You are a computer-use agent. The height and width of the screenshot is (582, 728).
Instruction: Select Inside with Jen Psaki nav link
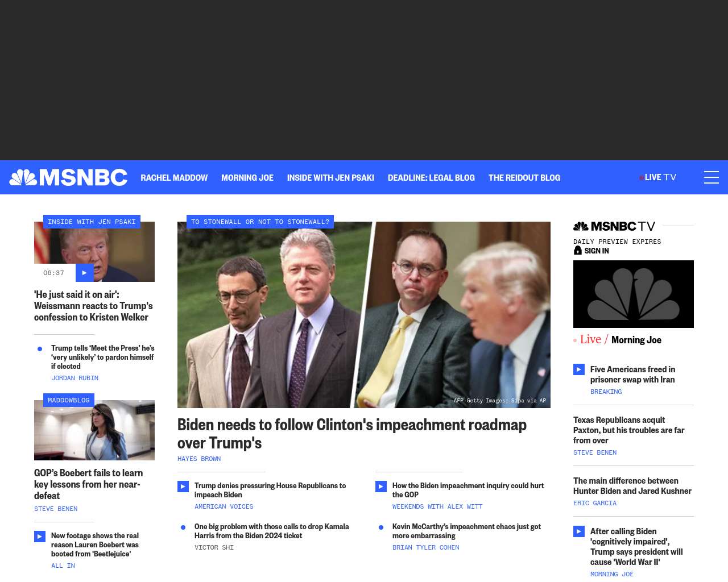330,177
